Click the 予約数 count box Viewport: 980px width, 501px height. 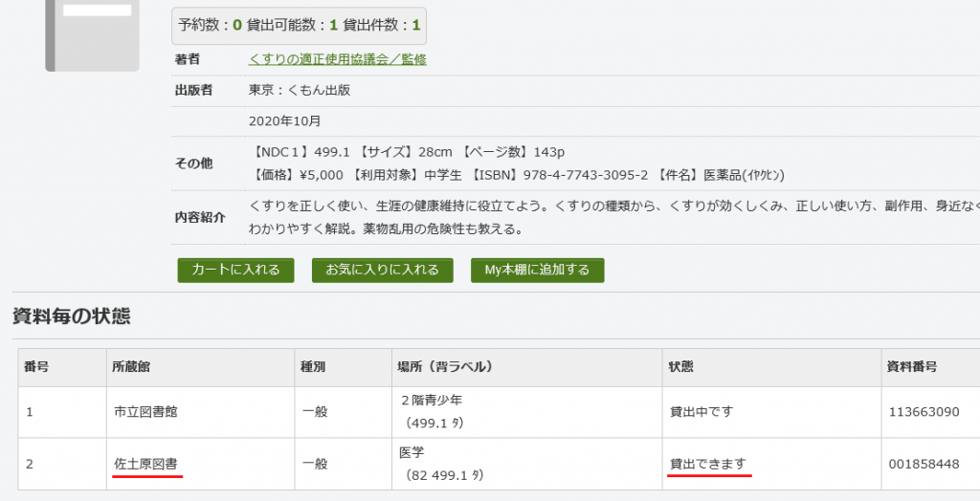click(300, 26)
